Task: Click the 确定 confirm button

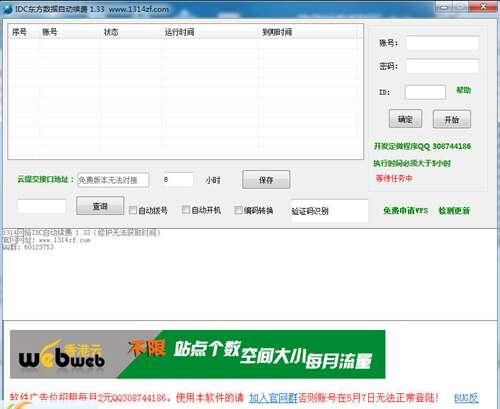Action: pos(405,119)
